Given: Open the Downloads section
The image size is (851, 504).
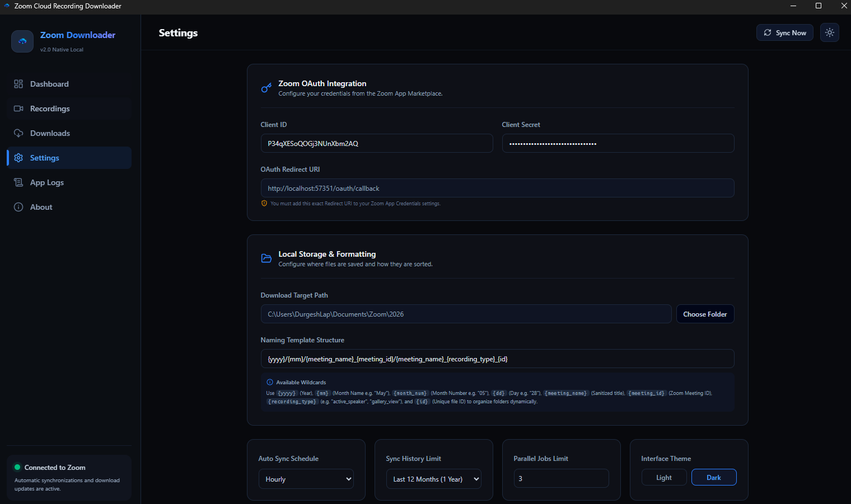Looking at the screenshot, I should click(69, 133).
